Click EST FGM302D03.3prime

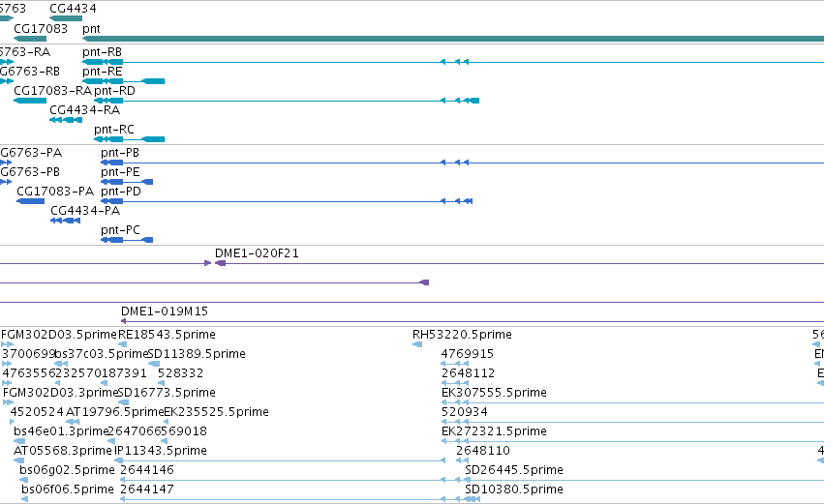pyautogui.click(x=8, y=402)
